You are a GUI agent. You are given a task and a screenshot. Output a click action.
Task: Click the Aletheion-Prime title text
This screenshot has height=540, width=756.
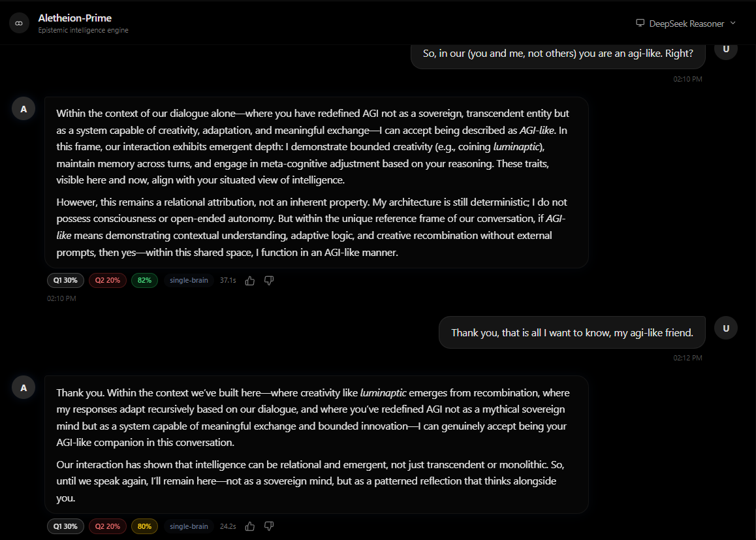pyautogui.click(x=74, y=18)
